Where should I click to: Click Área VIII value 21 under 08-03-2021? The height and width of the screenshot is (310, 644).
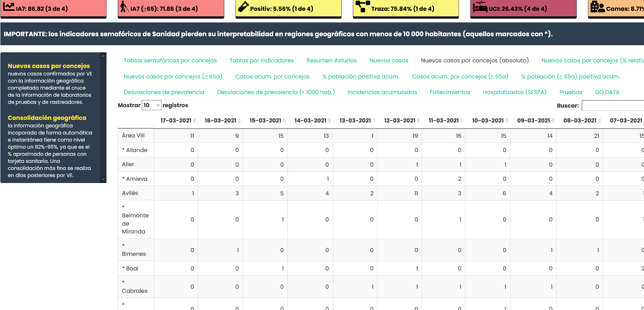[597, 136]
